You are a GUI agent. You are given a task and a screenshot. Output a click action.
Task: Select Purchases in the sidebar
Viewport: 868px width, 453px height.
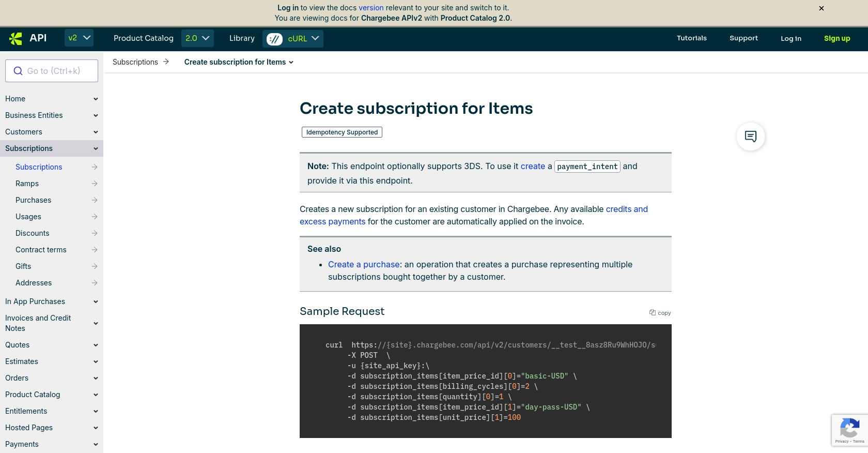point(33,200)
